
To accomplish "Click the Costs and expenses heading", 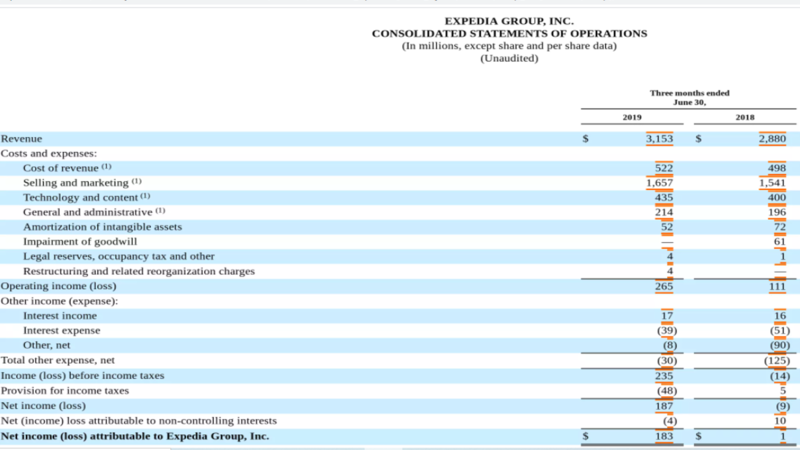I will coord(48,154).
